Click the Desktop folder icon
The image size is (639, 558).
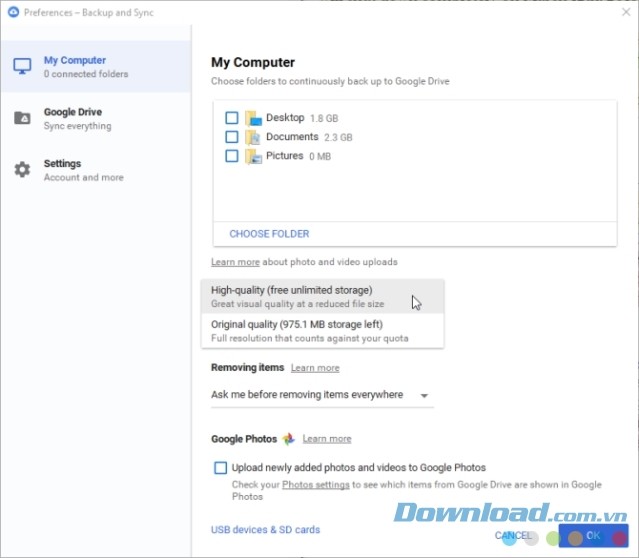point(253,118)
